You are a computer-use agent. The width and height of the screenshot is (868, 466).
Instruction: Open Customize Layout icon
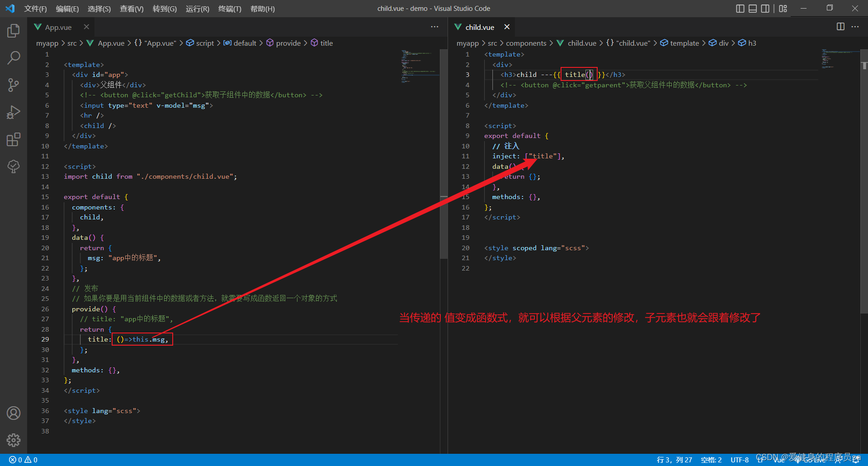click(x=783, y=9)
